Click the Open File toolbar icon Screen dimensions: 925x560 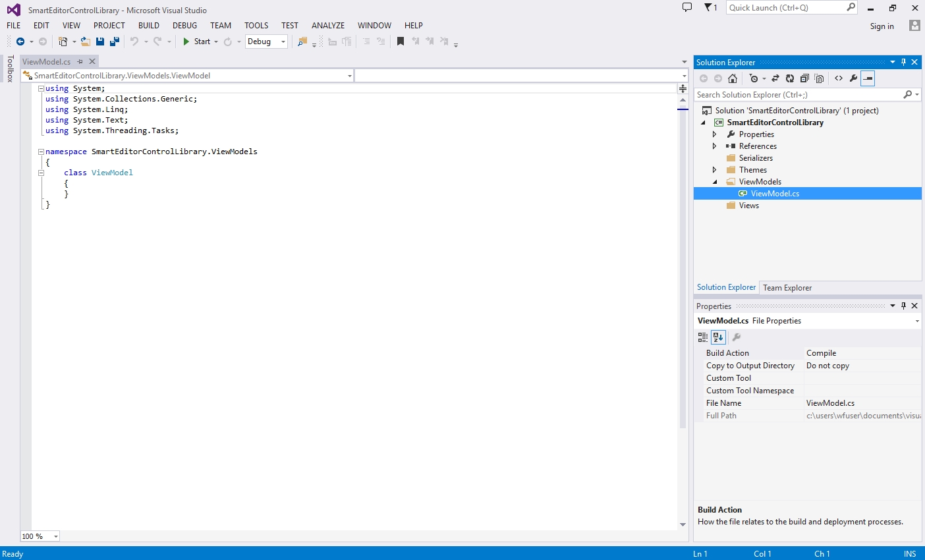coord(86,42)
